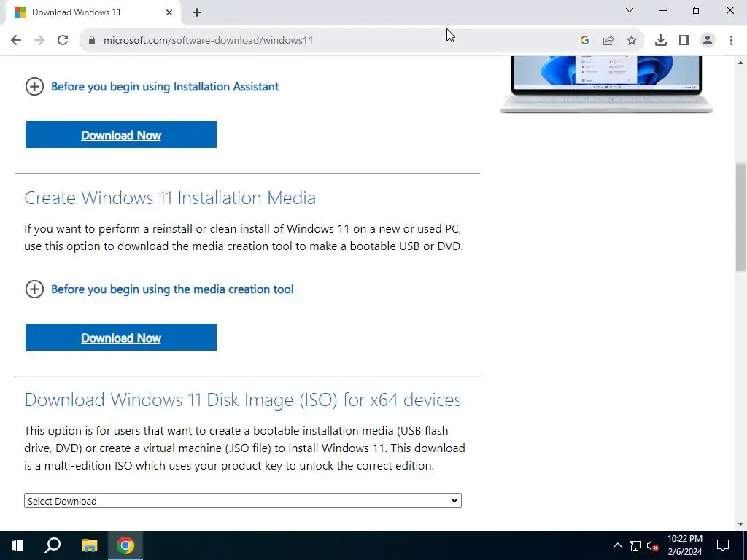Screen dimensions: 747x560
Task: Open media creation tool info link text
Action: [172, 289]
